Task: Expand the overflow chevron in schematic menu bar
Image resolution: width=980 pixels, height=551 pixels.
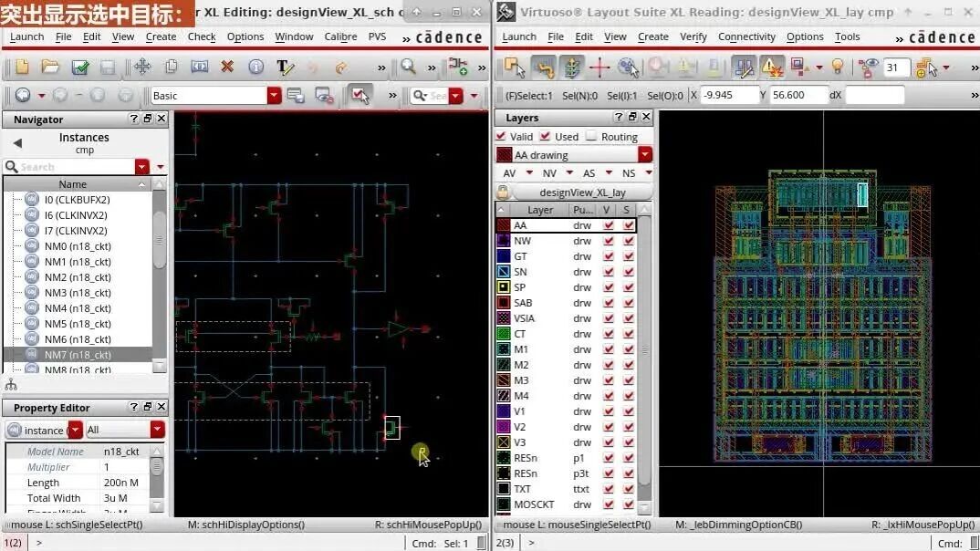Action: pyautogui.click(x=406, y=38)
